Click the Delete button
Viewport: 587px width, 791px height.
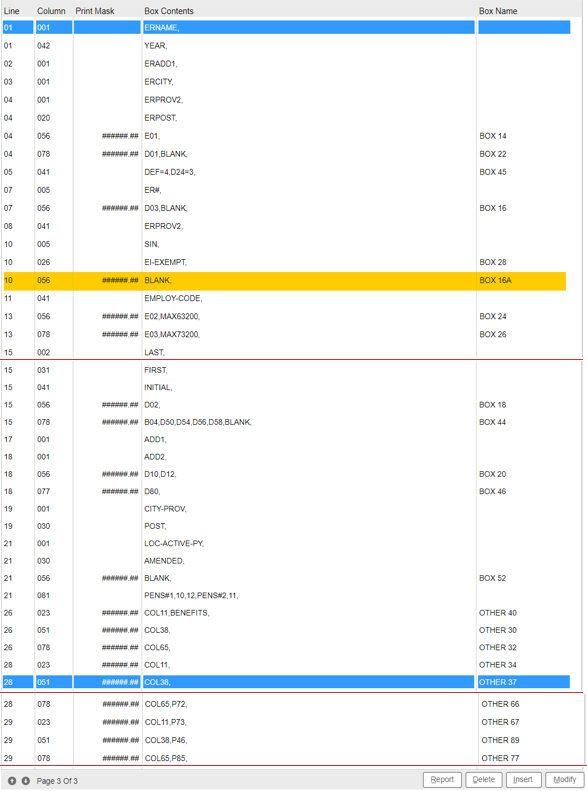pos(484,779)
